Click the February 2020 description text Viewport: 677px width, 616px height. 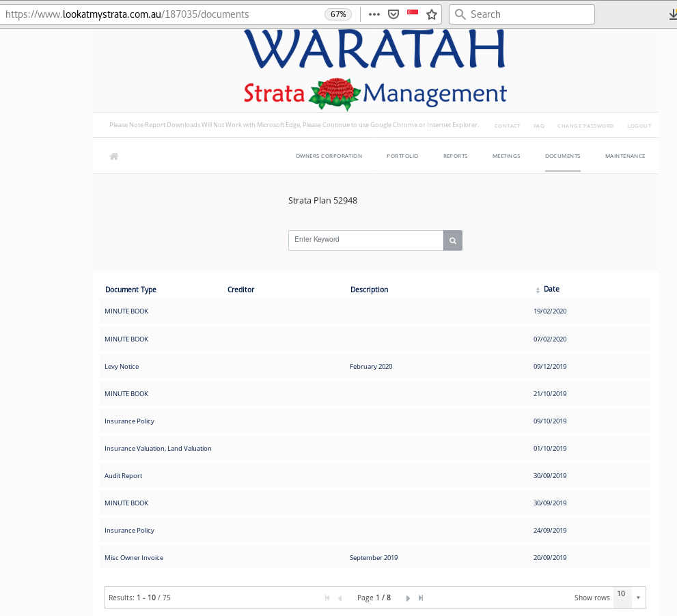click(371, 367)
